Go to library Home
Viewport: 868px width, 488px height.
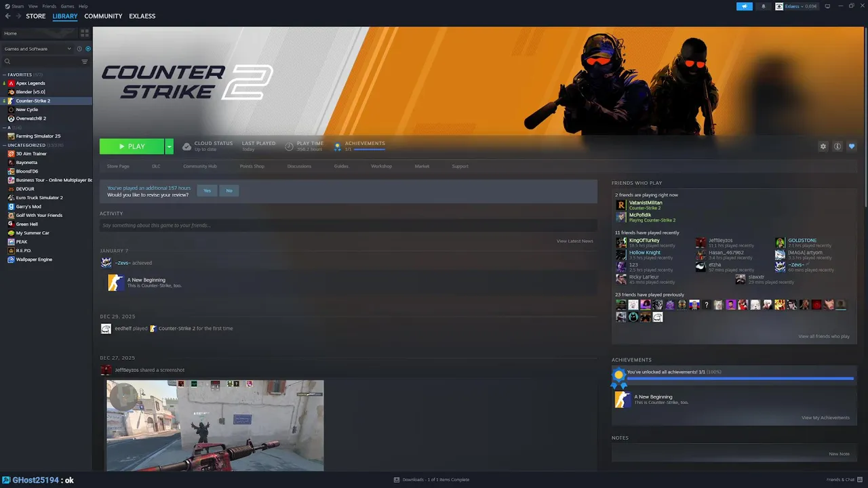point(39,33)
